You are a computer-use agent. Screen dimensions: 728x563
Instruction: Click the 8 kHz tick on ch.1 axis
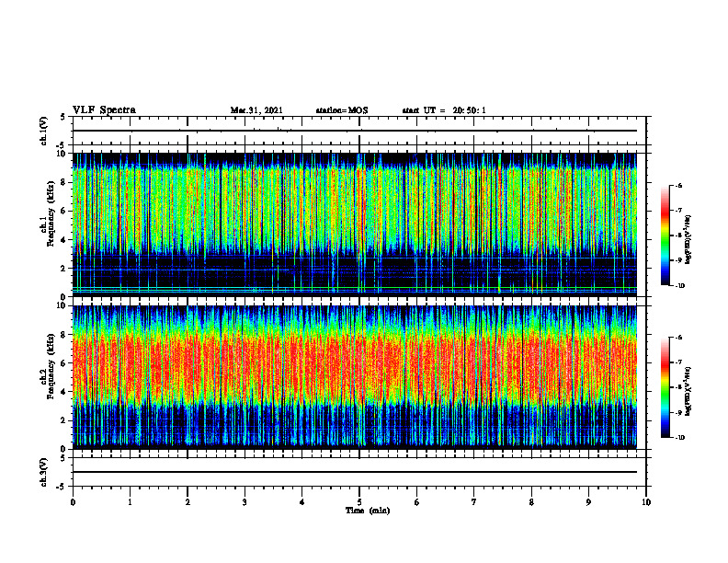coord(64,182)
